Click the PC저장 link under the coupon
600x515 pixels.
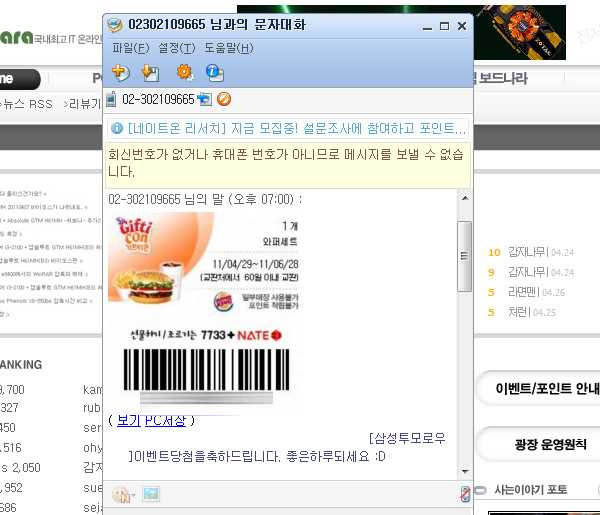(x=165, y=420)
